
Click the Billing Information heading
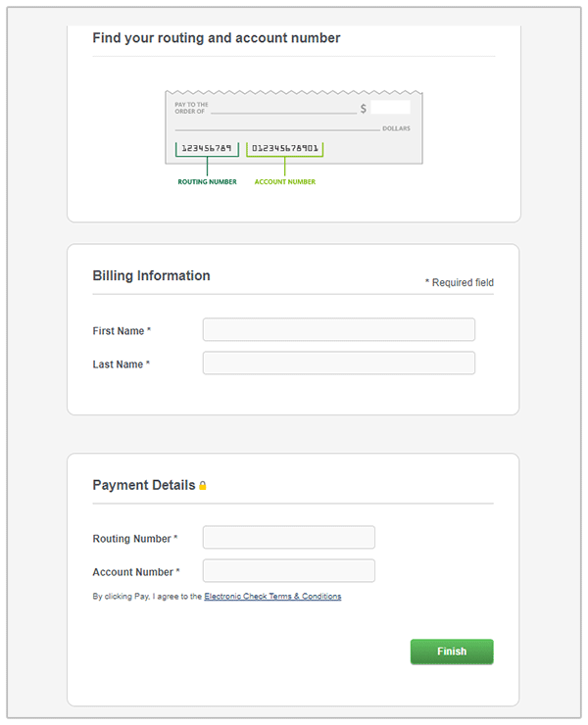coord(151,276)
